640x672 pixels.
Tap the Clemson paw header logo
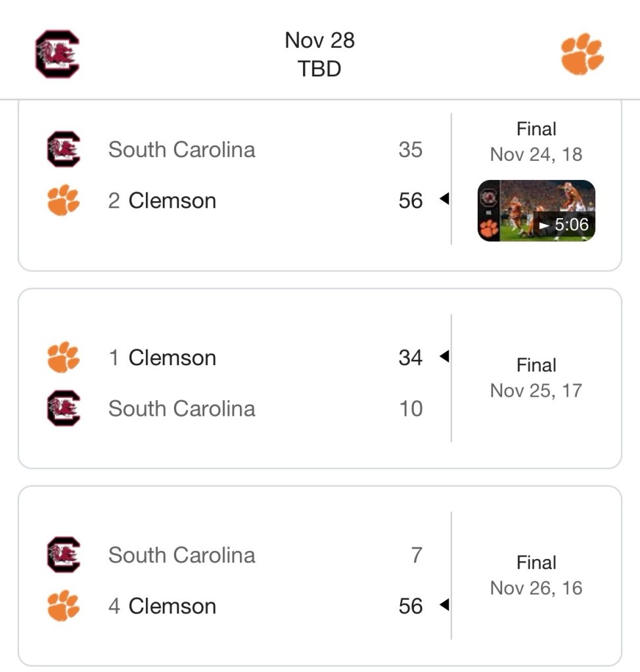[582, 54]
